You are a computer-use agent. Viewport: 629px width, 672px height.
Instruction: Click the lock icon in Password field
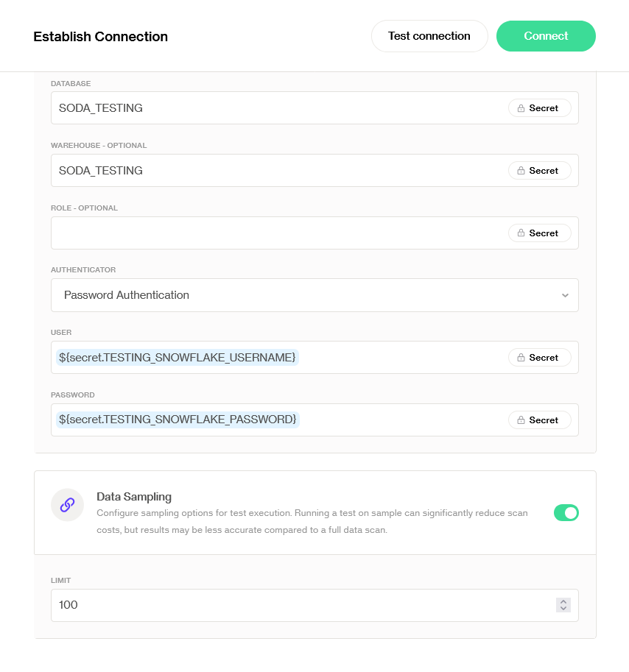pyautogui.click(x=521, y=420)
